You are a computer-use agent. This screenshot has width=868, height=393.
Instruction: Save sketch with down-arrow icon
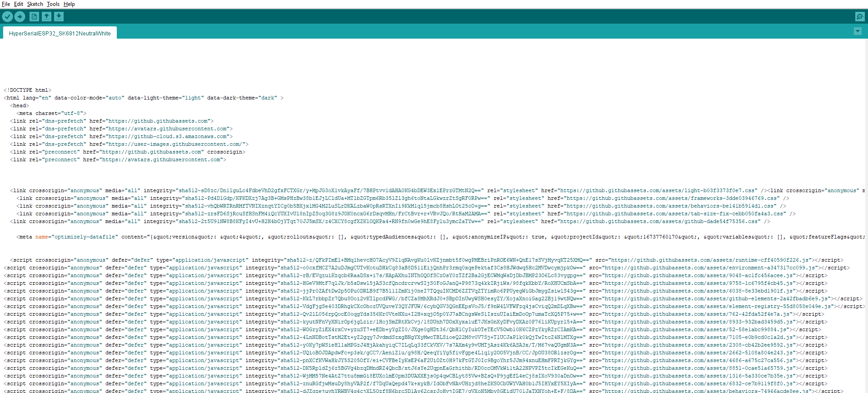[x=59, y=17]
